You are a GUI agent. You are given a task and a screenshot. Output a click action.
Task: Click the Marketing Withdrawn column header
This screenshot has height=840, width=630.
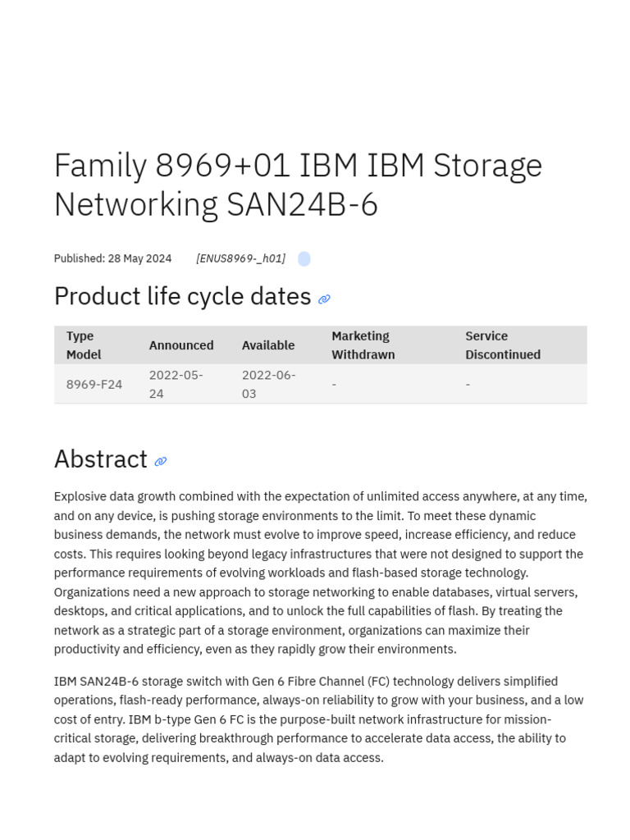tap(363, 345)
